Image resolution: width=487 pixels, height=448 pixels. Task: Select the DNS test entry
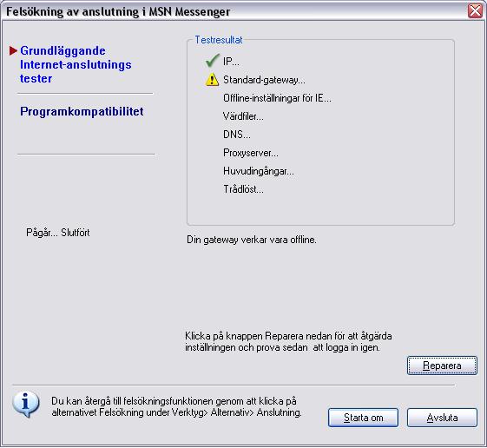pyautogui.click(x=237, y=135)
